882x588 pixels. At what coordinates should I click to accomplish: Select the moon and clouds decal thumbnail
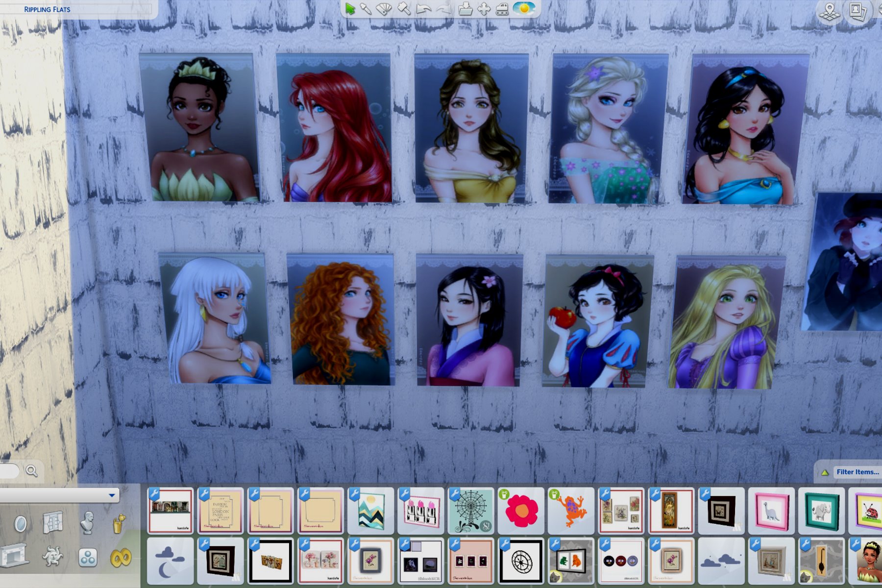coord(170,561)
